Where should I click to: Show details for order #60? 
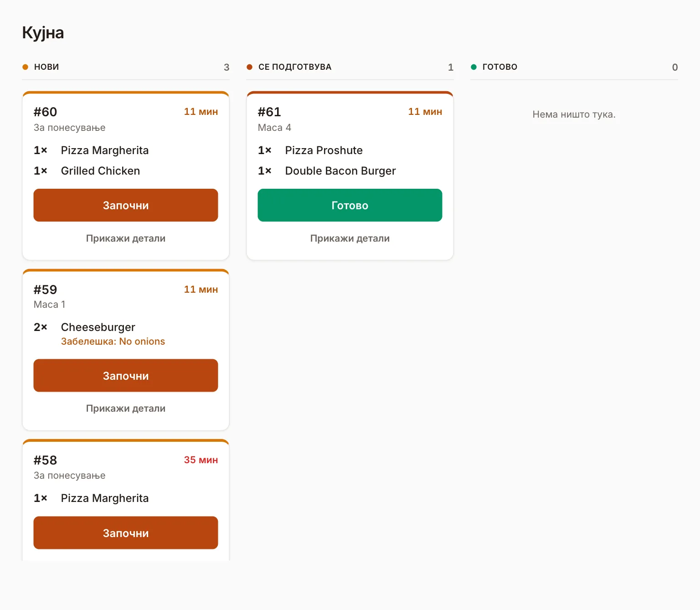126,238
